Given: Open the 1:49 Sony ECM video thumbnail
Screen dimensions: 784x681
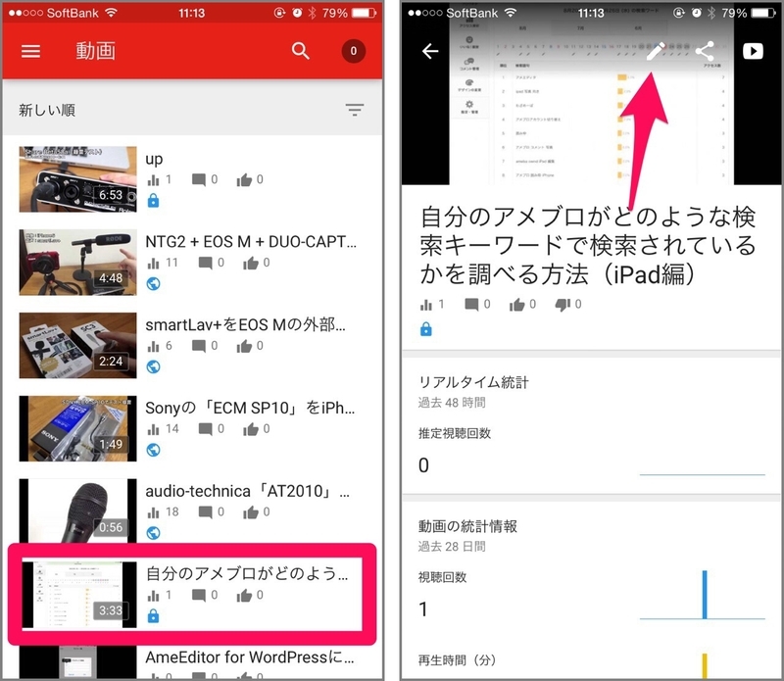Looking at the screenshot, I should (78, 428).
